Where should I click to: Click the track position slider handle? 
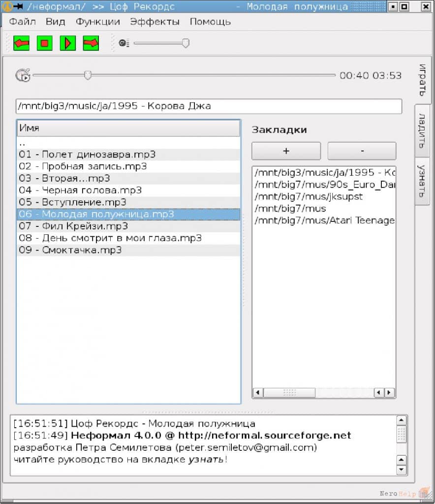[88, 75]
